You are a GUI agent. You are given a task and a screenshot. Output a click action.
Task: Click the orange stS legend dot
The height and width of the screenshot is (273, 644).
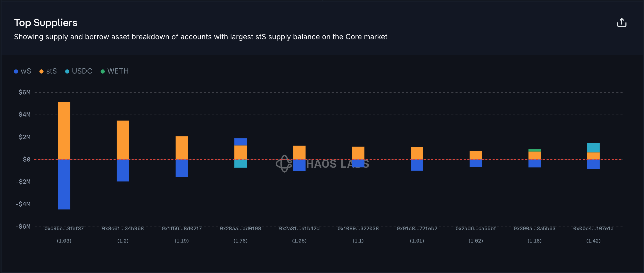41,71
